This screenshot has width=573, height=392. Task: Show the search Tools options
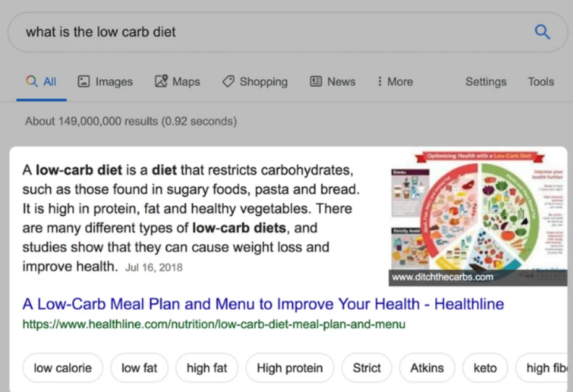tap(541, 82)
